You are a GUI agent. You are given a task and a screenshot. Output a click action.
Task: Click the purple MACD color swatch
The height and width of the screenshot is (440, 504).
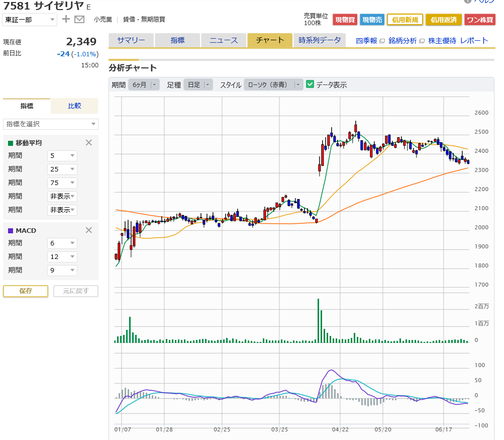coord(11,231)
